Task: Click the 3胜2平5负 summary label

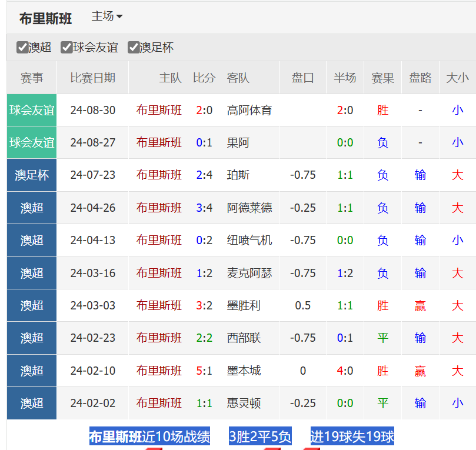Action: (x=260, y=436)
